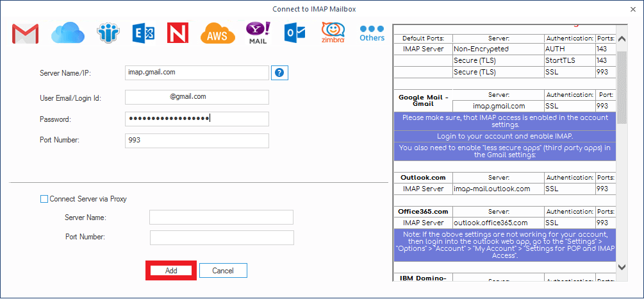This screenshot has width=644, height=299.
Task: Focus the proxy Port Number field
Action: coord(222,237)
